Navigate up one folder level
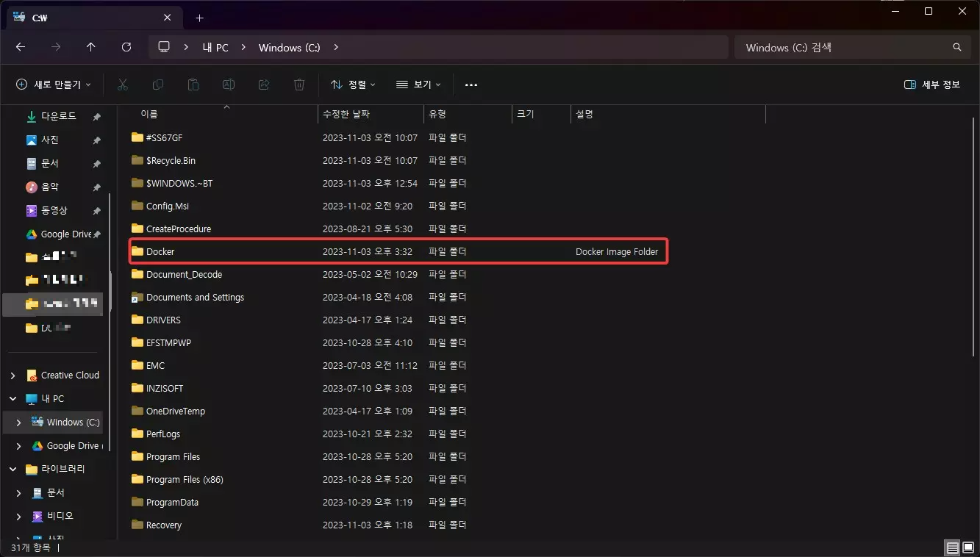This screenshot has height=557, width=980. click(91, 47)
